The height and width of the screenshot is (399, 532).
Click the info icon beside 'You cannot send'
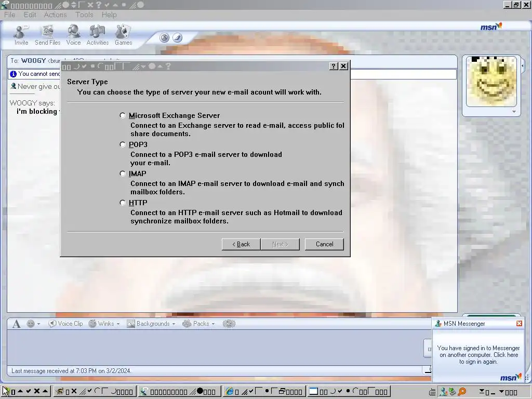(13, 74)
